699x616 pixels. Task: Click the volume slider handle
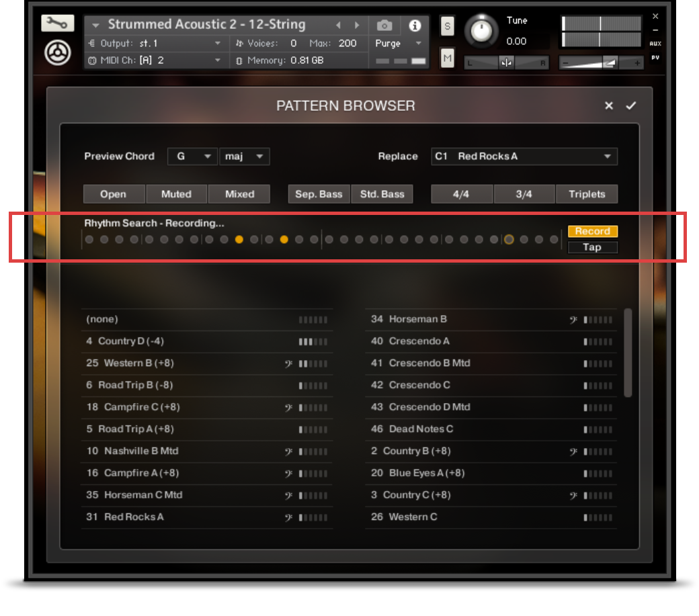coord(610,62)
